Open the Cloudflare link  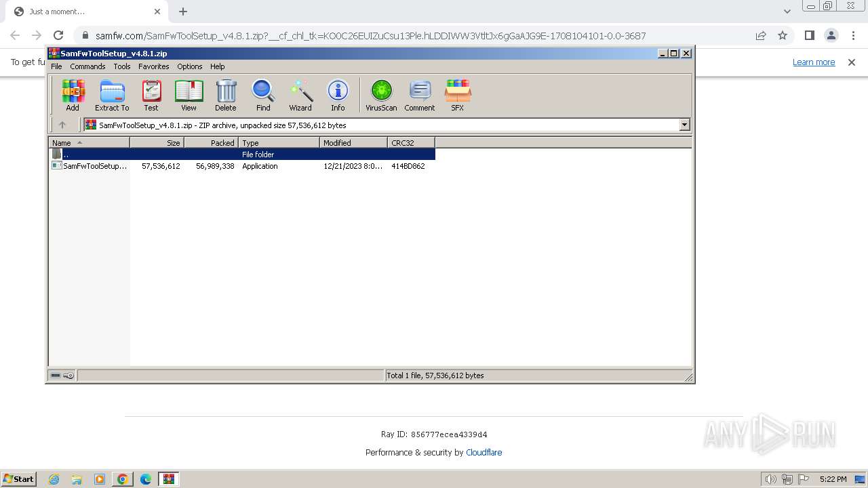point(484,453)
